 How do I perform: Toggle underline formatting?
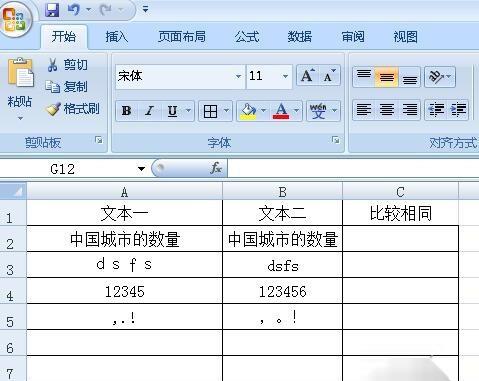point(172,111)
